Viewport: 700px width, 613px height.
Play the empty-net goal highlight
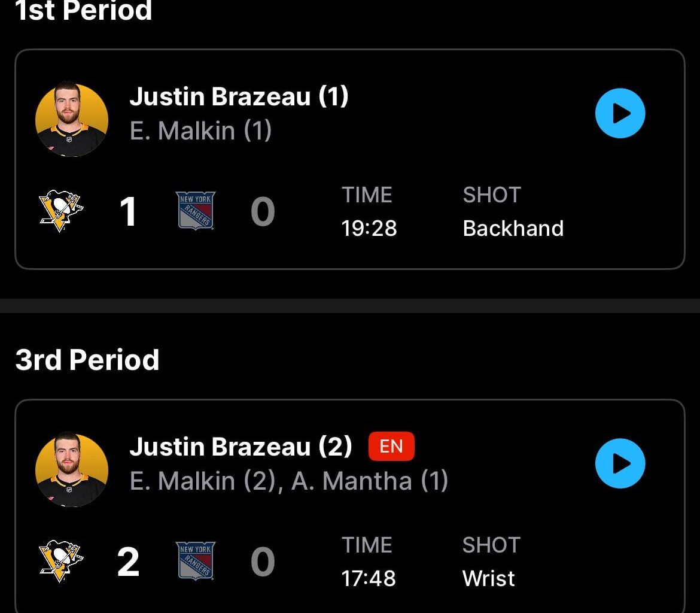pyautogui.click(x=620, y=463)
